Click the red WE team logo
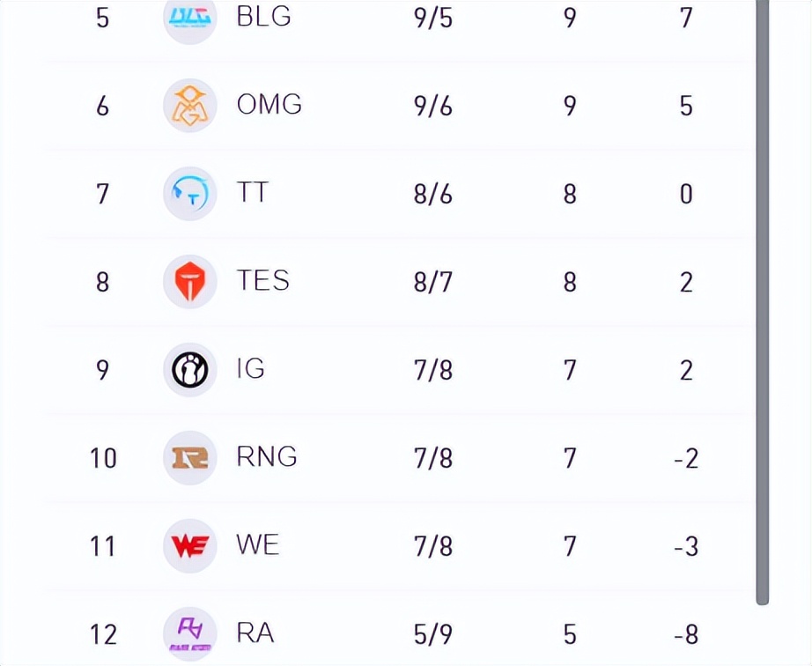812x666 pixels. click(189, 545)
